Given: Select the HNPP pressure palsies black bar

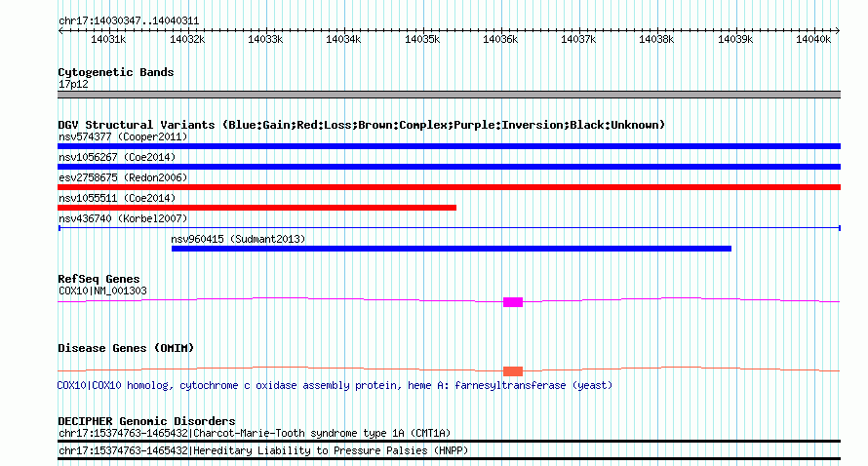Looking at the screenshot, I should [449, 459].
